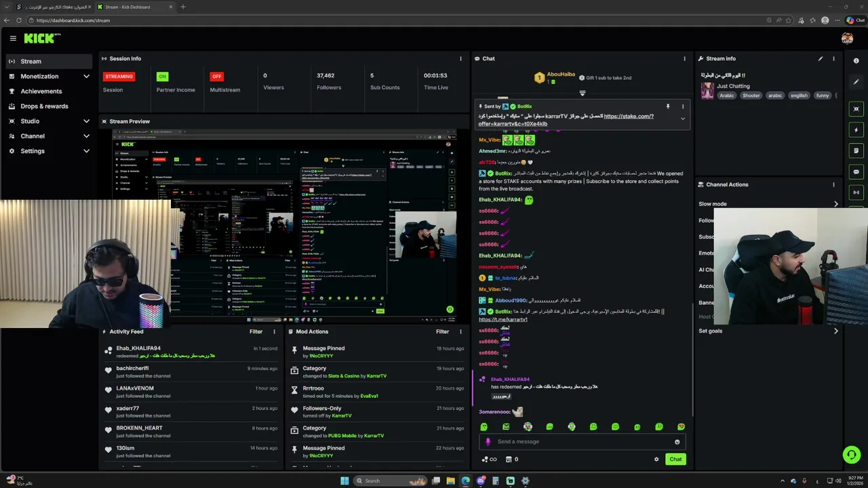
Task: Click the red STREAMING session badge
Action: click(119, 77)
